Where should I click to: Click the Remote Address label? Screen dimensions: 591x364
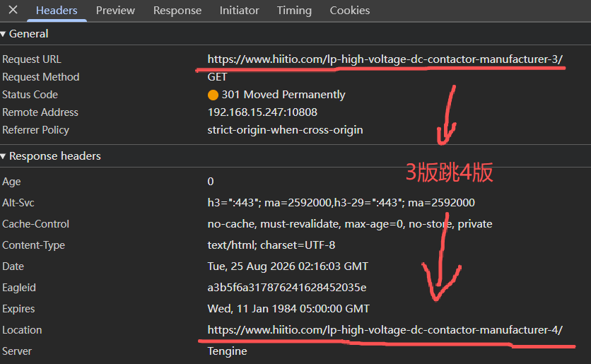coord(40,112)
